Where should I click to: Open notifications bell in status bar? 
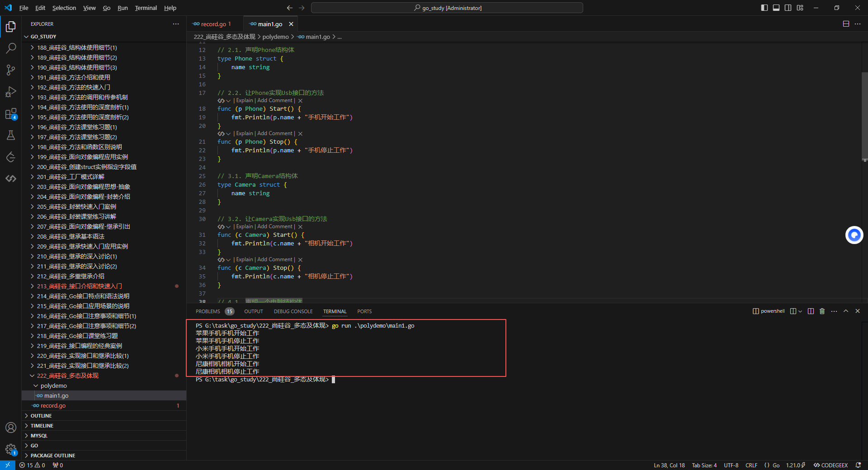(x=858, y=465)
